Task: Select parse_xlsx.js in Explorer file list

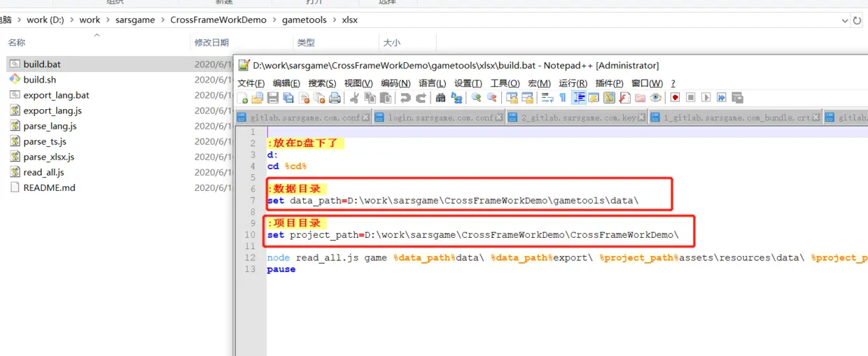Action: coord(48,157)
